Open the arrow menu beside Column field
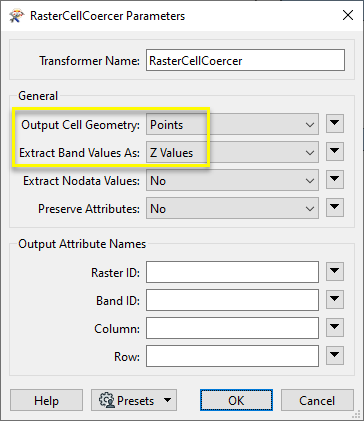The image size is (364, 421). (335, 327)
